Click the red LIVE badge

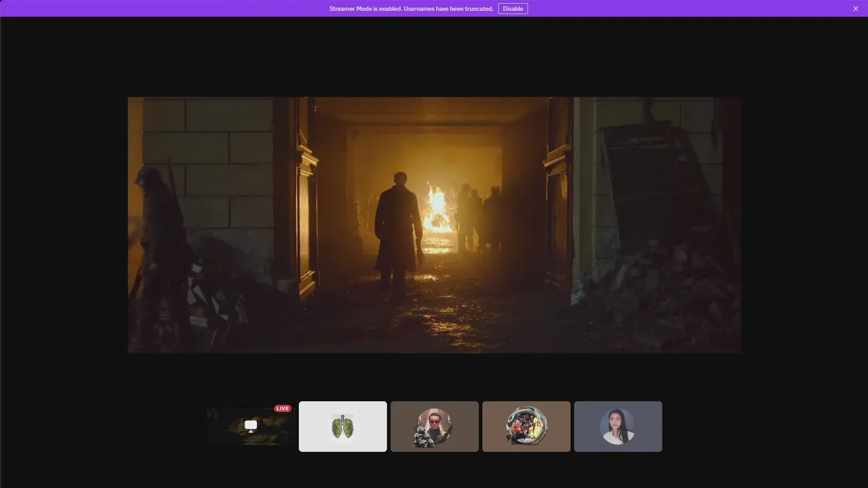click(283, 409)
